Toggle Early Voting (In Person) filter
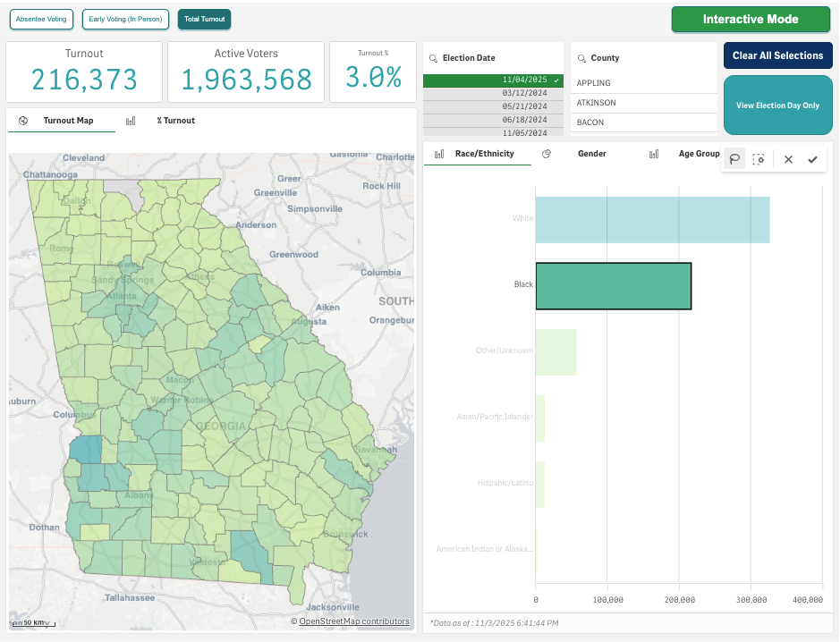 point(125,19)
